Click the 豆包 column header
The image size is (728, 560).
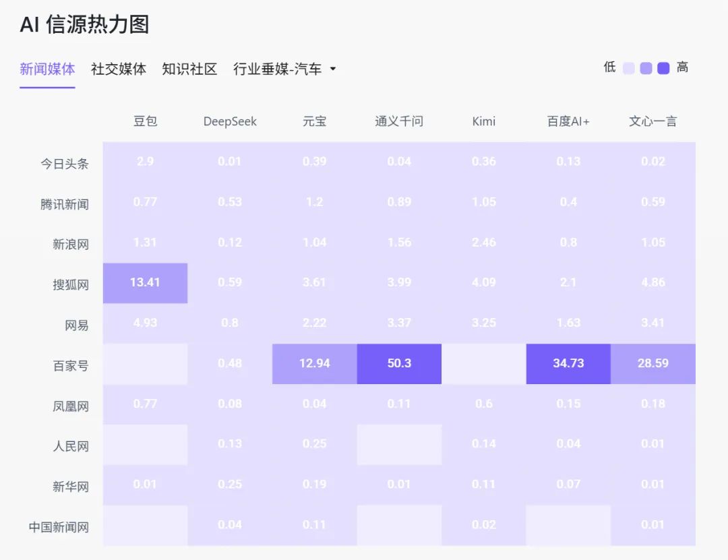pos(145,121)
